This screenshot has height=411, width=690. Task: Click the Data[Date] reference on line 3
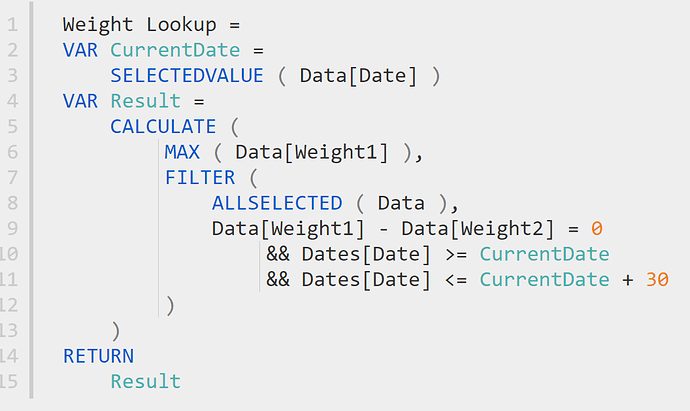[x=358, y=76]
